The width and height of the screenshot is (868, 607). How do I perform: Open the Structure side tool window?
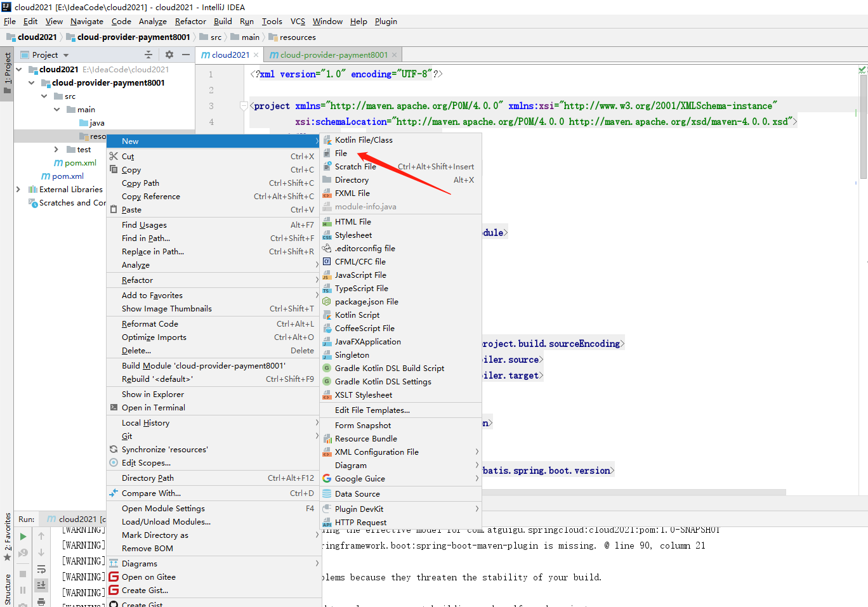tap(8, 589)
